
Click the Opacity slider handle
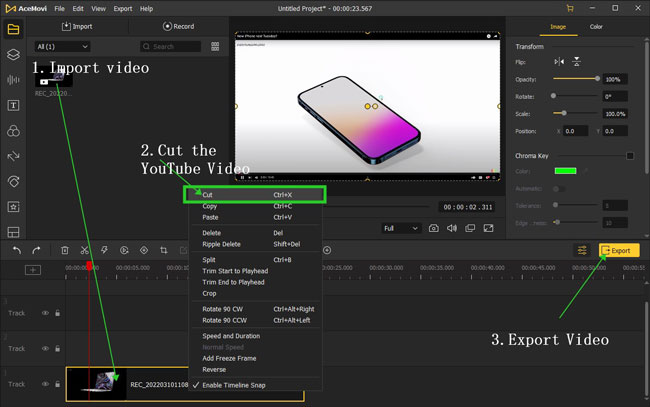point(597,78)
